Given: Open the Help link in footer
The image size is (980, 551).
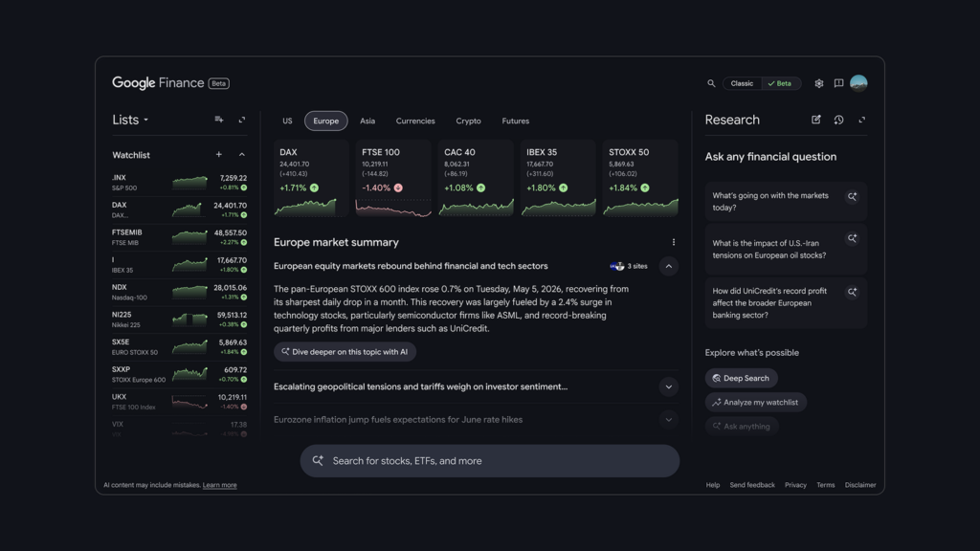Looking at the screenshot, I should coord(712,485).
